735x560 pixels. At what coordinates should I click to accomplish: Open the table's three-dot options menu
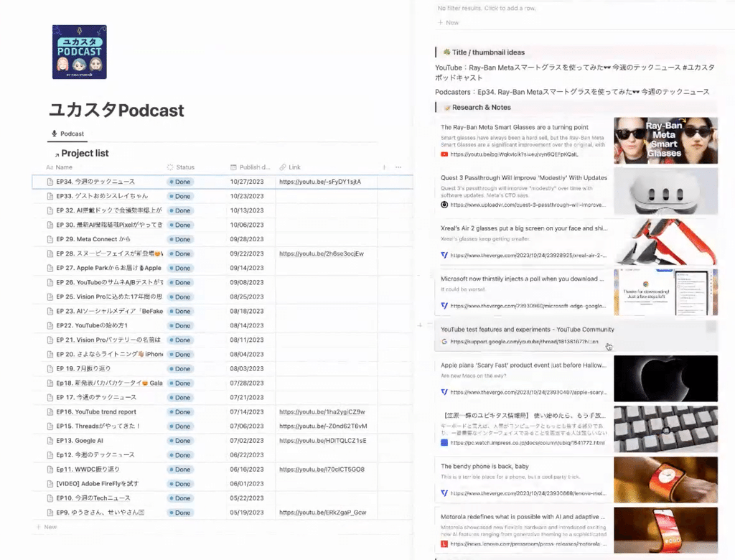pyautogui.click(x=398, y=167)
